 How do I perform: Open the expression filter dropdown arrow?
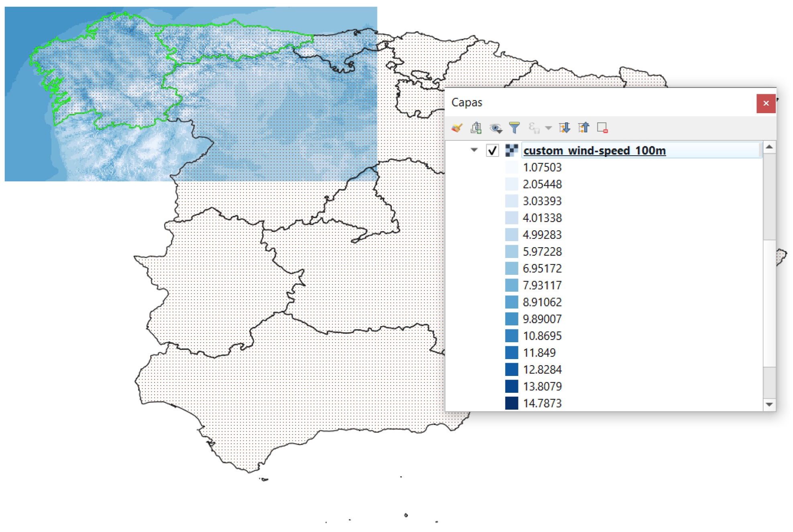tap(548, 128)
